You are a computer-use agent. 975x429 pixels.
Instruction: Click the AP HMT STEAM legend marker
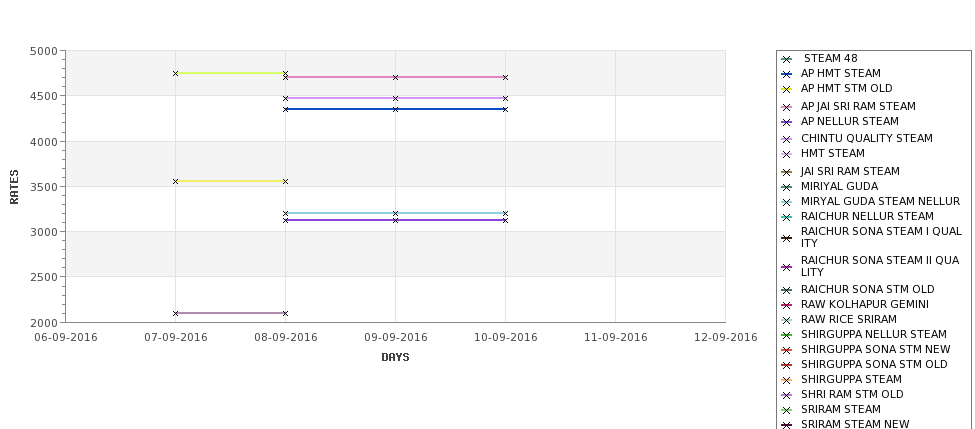coord(786,74)
